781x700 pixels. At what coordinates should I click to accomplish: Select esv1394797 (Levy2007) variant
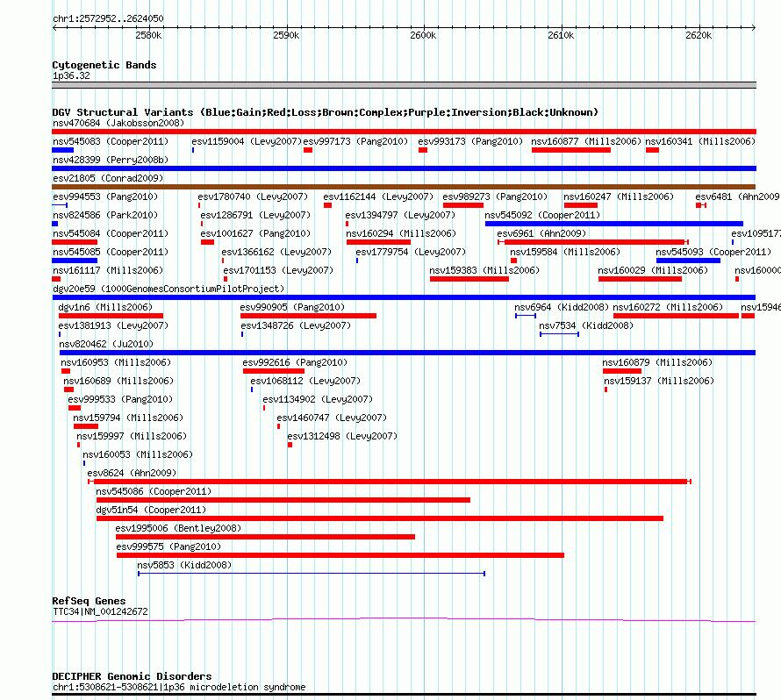pos(347,224)
